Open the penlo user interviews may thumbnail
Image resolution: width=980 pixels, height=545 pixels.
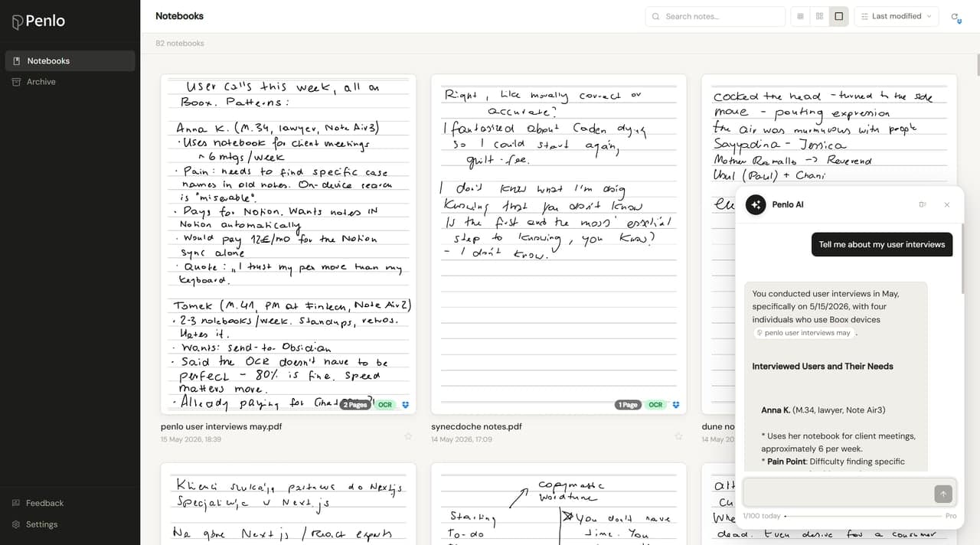point(289,244)
